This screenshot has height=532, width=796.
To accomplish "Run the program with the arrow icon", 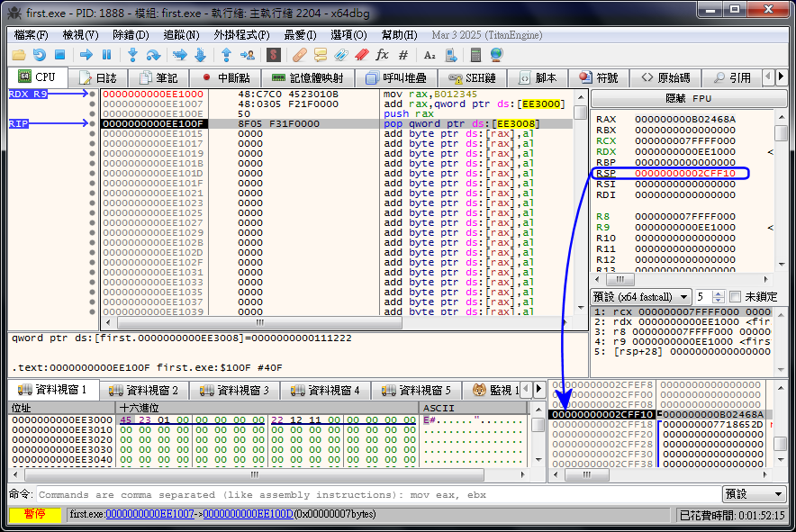I will pyautogui.click(x=86, y=55).
